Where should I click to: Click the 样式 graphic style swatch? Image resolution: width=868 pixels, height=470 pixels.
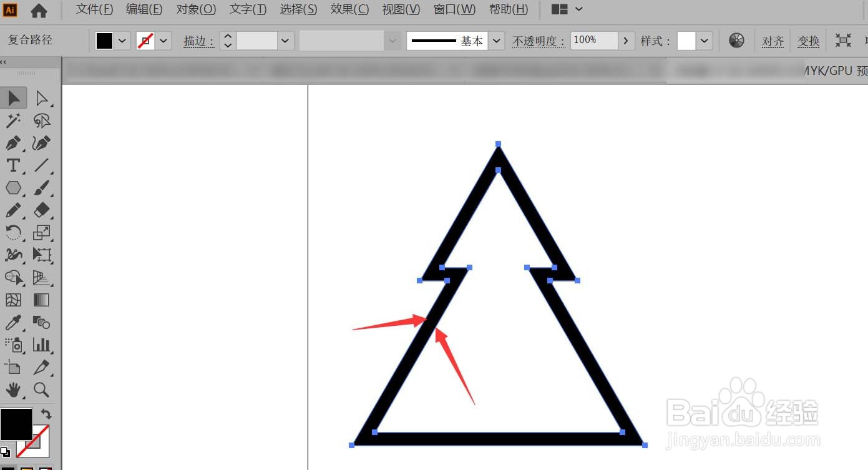click(686, 41)
